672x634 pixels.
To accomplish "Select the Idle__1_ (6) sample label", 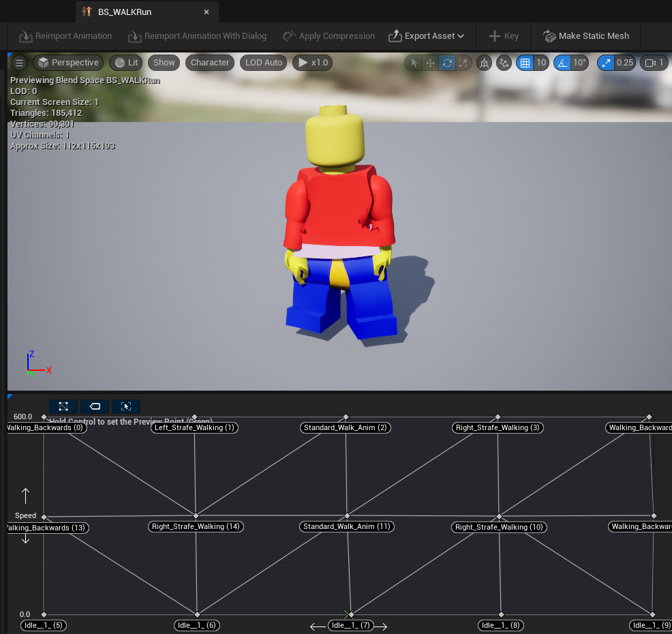I will [x=197, y=625].
